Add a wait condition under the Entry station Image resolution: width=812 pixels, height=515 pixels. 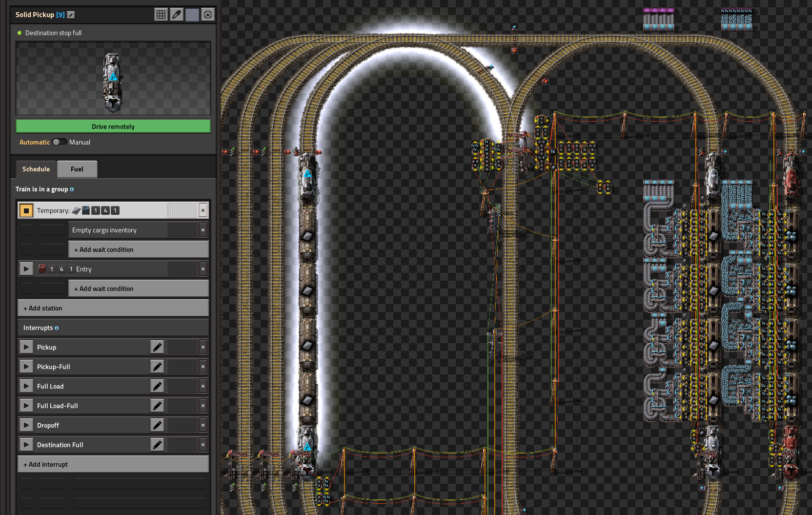click(139, 288)
